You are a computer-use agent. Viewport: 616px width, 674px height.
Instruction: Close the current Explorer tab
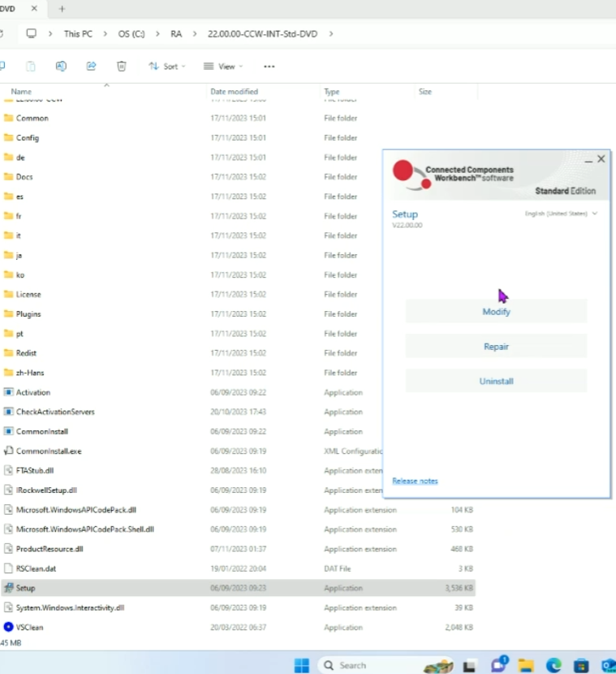(34, 8)
